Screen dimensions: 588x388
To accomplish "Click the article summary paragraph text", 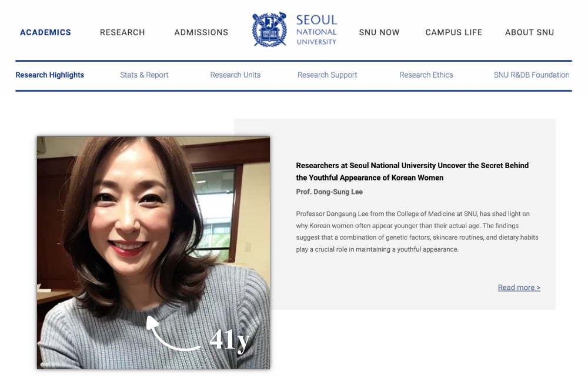I will 416,232.
